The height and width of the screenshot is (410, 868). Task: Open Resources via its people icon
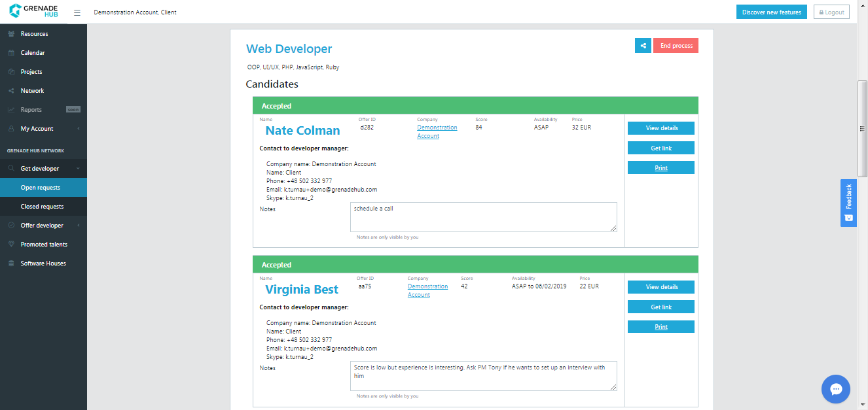tap(11, 34)
